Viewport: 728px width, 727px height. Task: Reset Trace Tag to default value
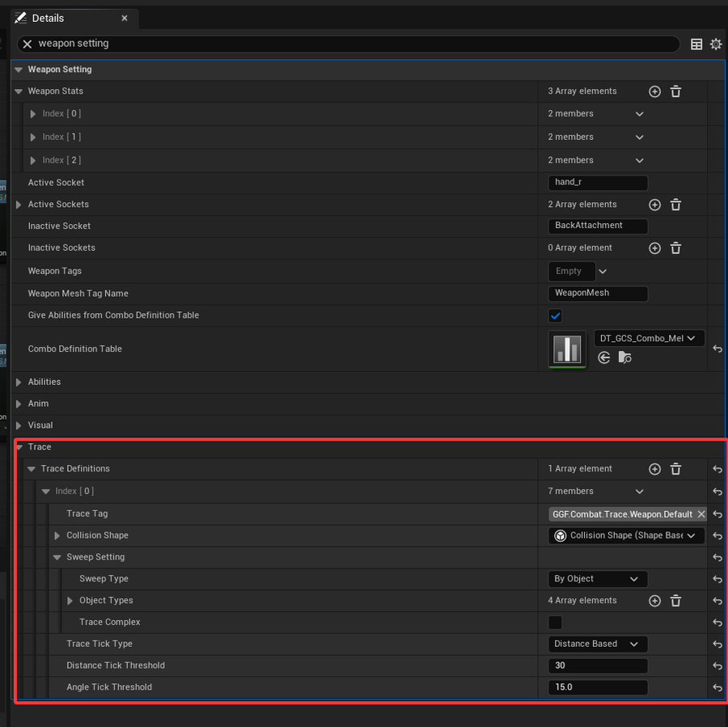[717, 514]
